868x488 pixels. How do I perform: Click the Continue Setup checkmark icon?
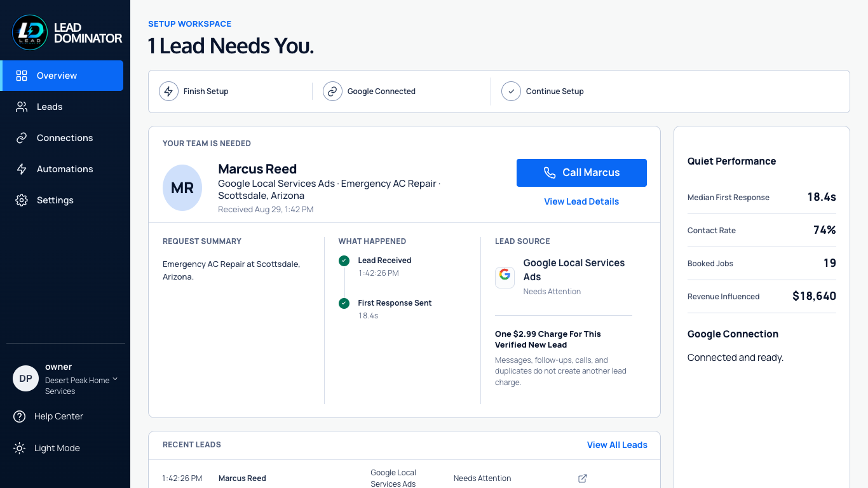pos(511,91)
